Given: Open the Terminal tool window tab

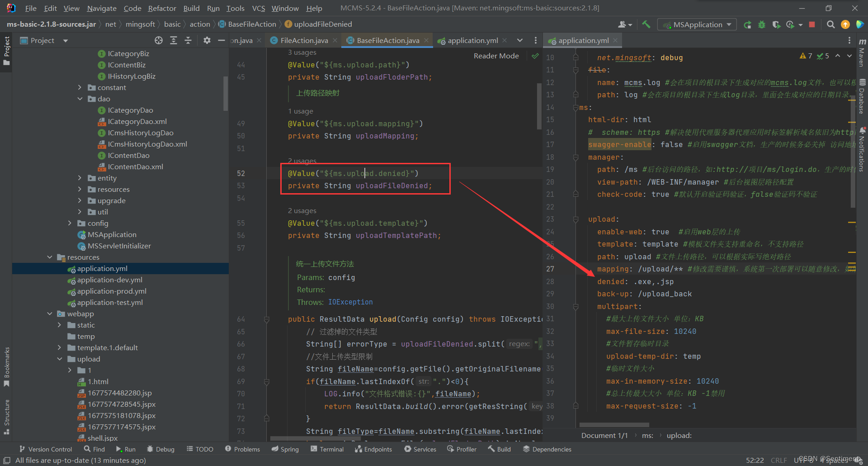Looking at the screenshot, I should [327, 449].
